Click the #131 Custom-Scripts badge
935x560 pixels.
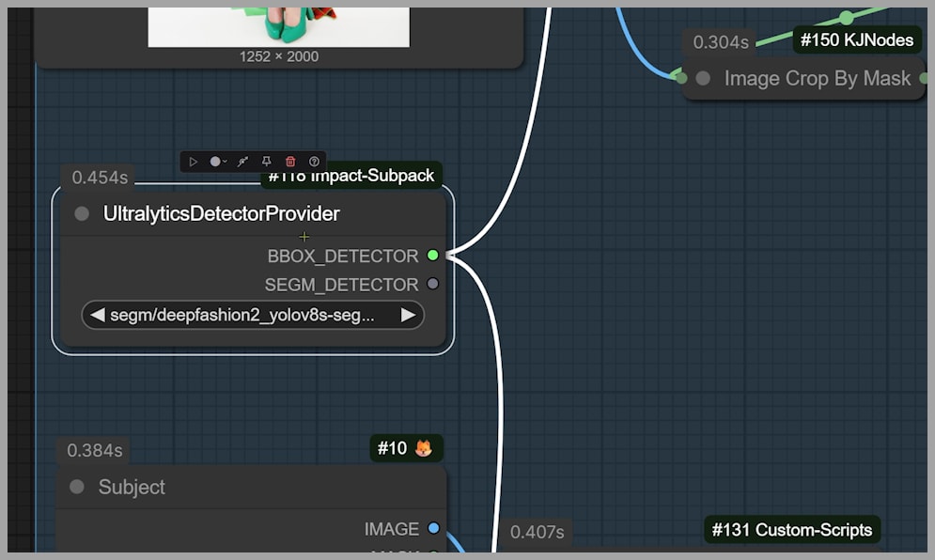click(x=792, y=530)
